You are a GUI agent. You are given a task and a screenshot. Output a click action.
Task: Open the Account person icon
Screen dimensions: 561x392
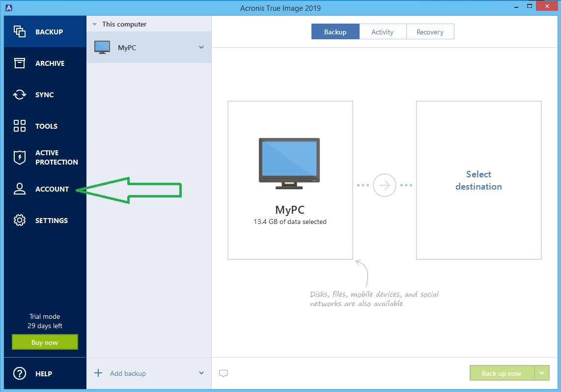[20, 189]
